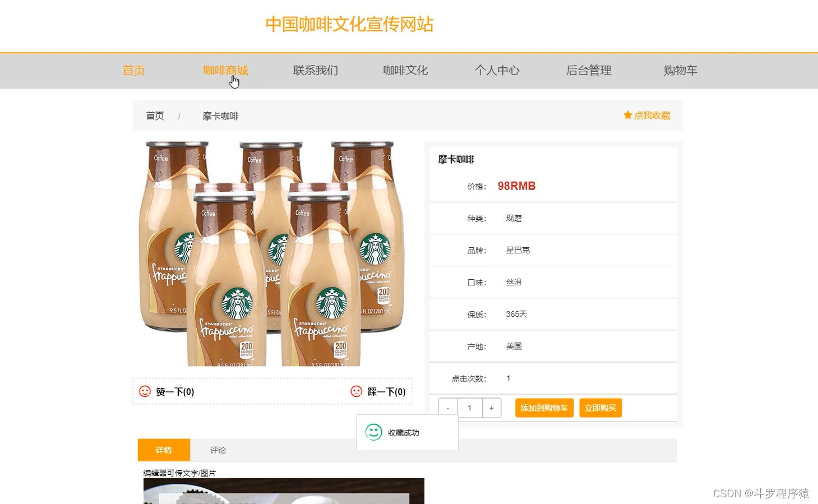Open the 联系我们 page
Screen dimensions: 818x504
coord(316,71)
